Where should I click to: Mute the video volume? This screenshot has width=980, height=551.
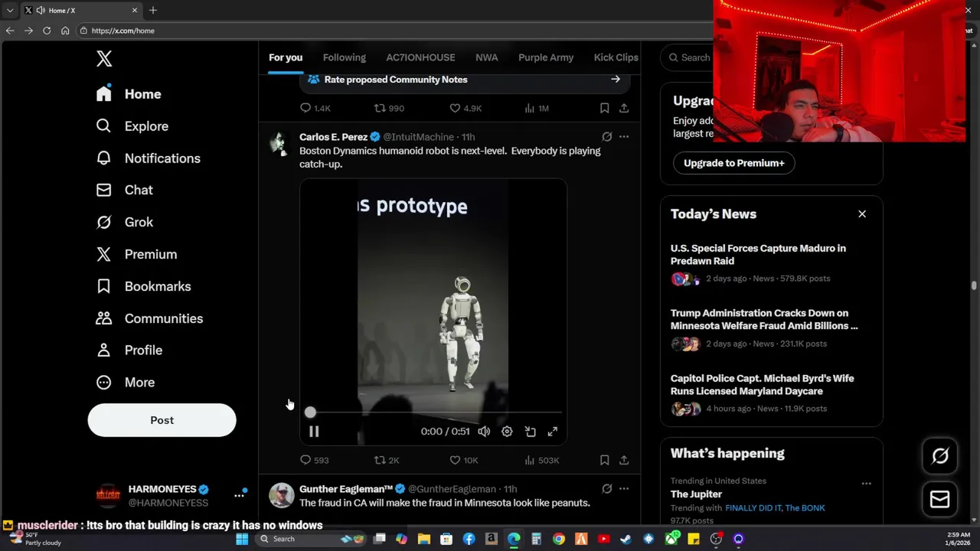point(484,432)
